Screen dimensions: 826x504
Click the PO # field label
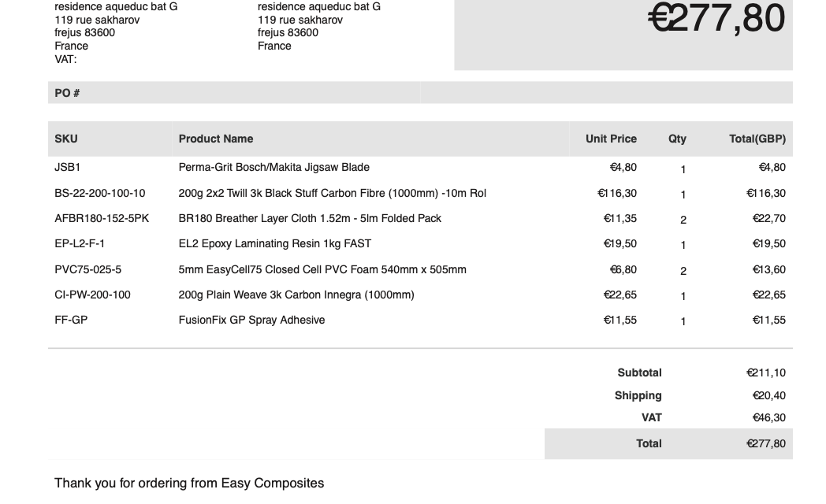pyautogui.click(x=67, y=93)
